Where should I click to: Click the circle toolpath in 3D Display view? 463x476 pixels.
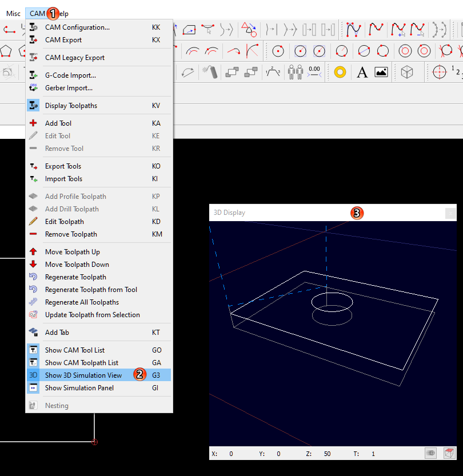pos(332,302)
